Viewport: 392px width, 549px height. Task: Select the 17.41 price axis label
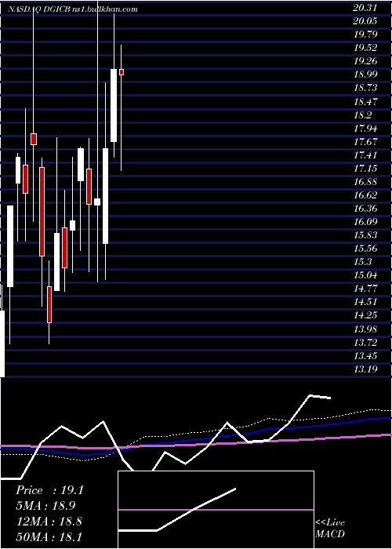tap(365, 155)
